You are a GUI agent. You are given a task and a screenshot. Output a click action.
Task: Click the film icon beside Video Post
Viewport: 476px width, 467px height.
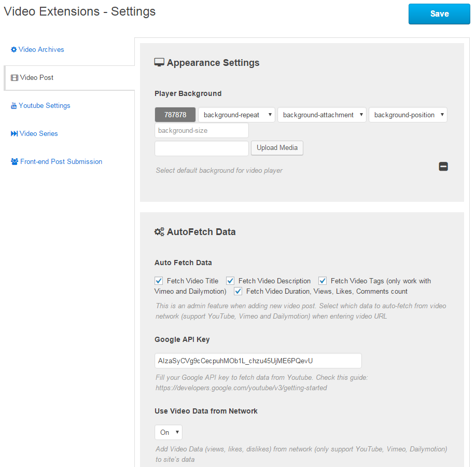[15, 78]
